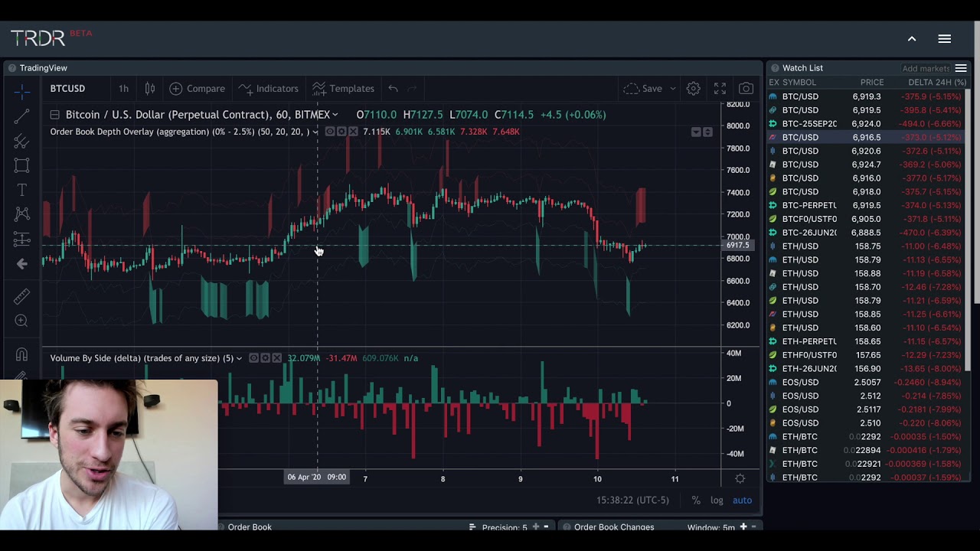Image resolution: width=980 pixels, height=551 pixels.
Task: Toggle percent scale on price axis
Action: click(x=696, y=500)
